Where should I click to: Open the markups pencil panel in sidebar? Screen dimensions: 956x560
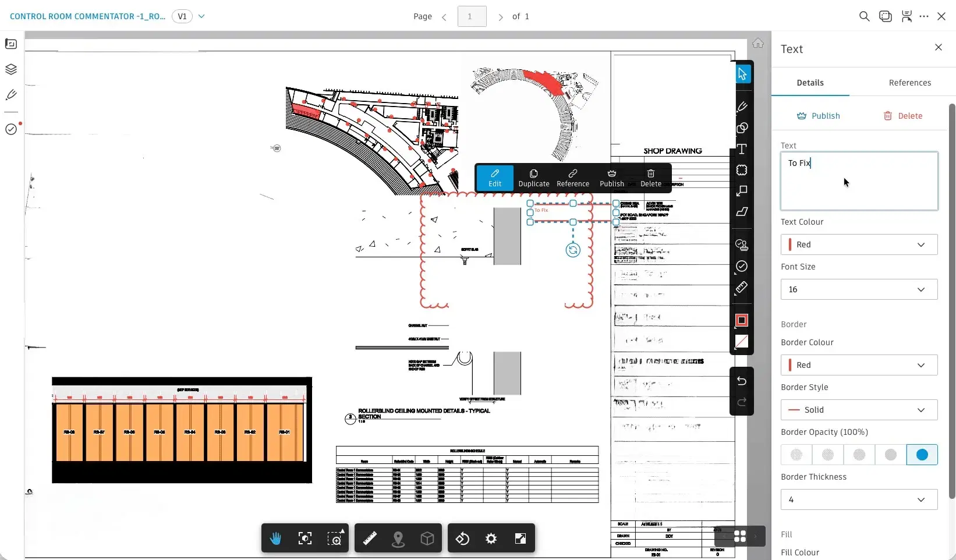[x=11, y=95]
